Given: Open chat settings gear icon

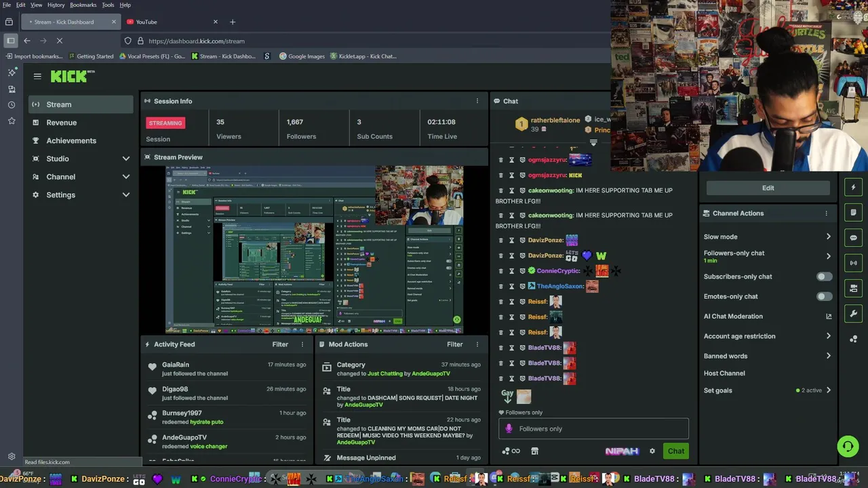Looking at the screenshot, I should click(x=652, y=451).
